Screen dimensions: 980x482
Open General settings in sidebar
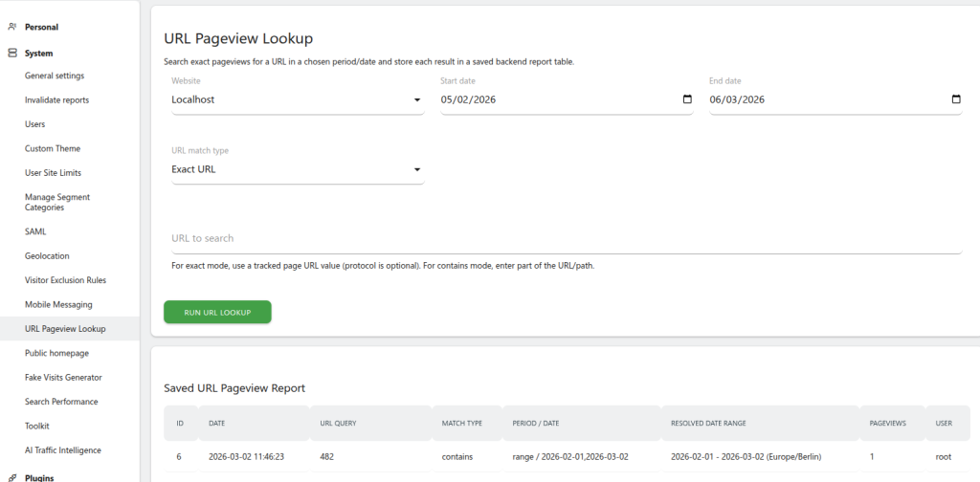click(55, 76)
